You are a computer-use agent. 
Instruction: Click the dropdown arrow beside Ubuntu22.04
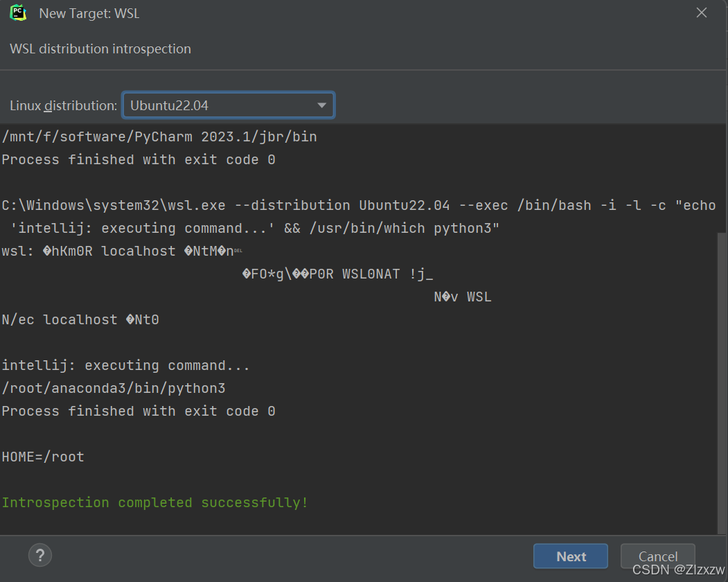[321, 105]
